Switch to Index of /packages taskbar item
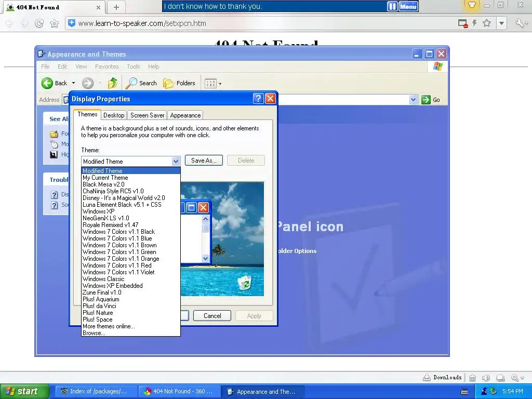The height and width of the screenshot is (399, 532). coord(96,392)
